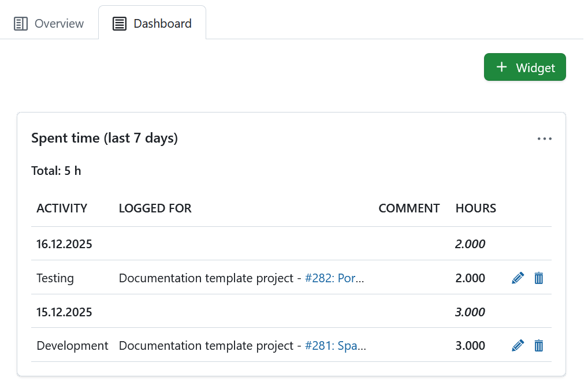Open work package #282
This screenshot has width=588, height=385.
[334, 278]
